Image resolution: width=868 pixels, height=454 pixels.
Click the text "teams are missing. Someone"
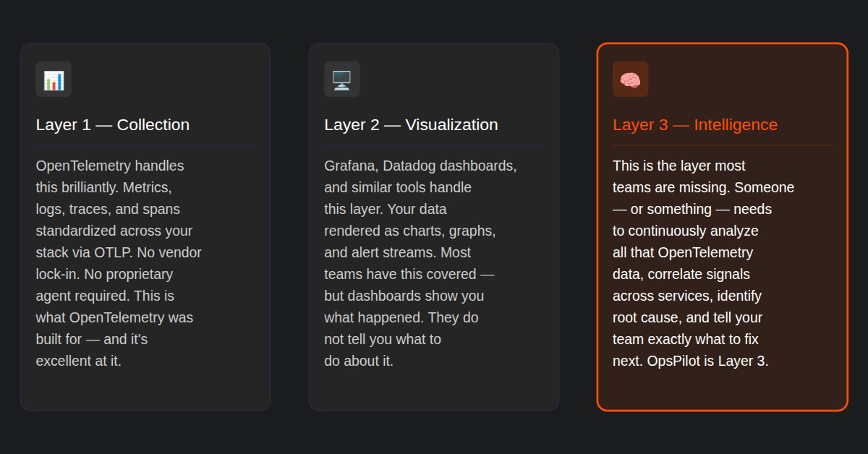(x=703, y=187)
